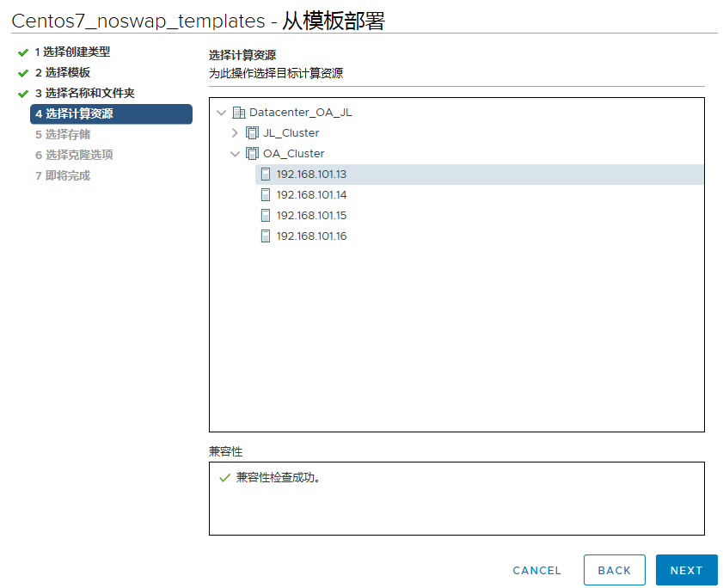Click host icon for 192.168.101.16
The height and width of the screenshot is (588, 723).
click(x=266, y=236)
